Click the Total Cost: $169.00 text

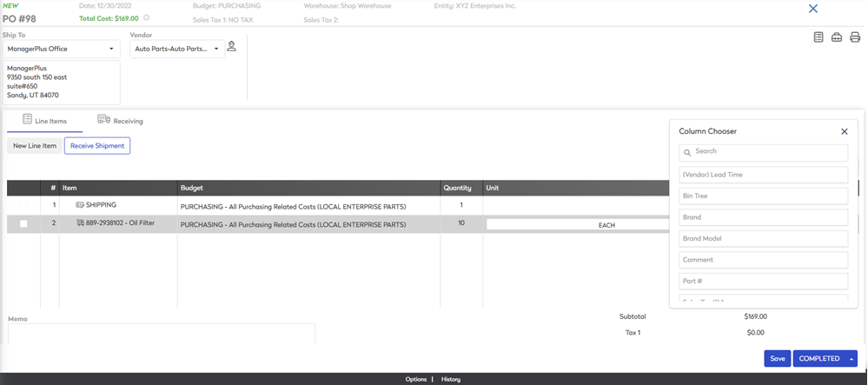tap(109, 17)
